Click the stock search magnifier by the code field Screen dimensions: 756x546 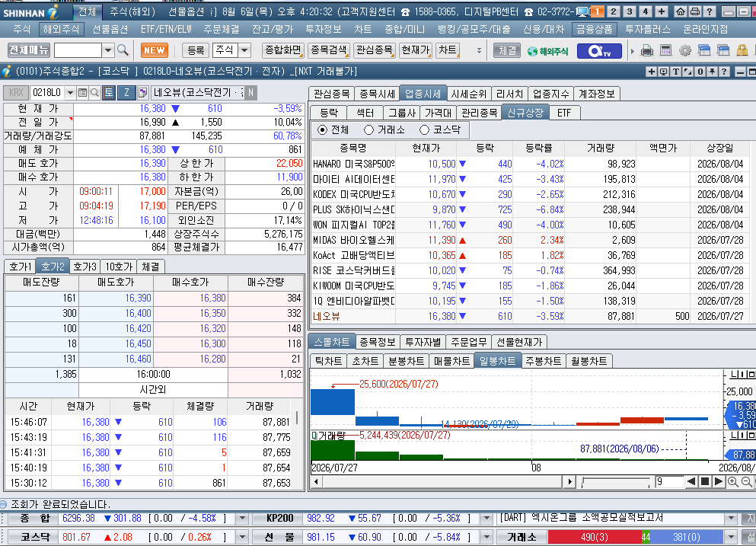(95, 92)
